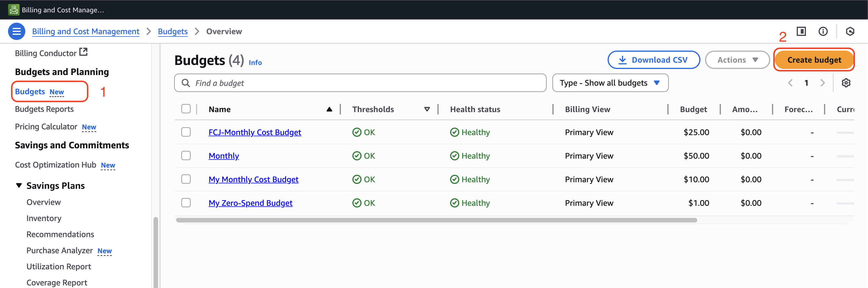
Task: Open the My Monthly Cost Budget link
Action: (x=254, y=180)
